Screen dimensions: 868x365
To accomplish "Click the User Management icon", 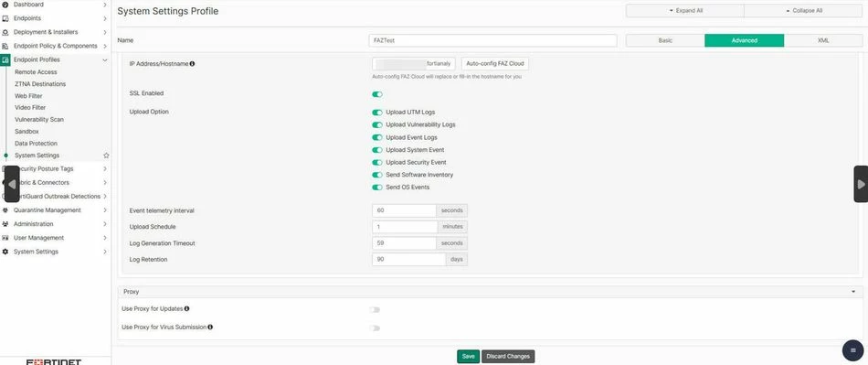I will point(5,238).
